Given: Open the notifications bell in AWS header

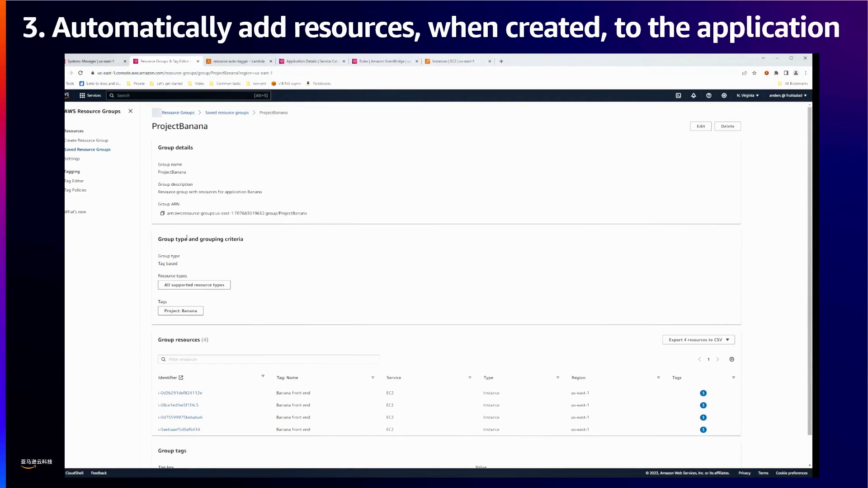Looking at the screenshot, I should point(693,95).
